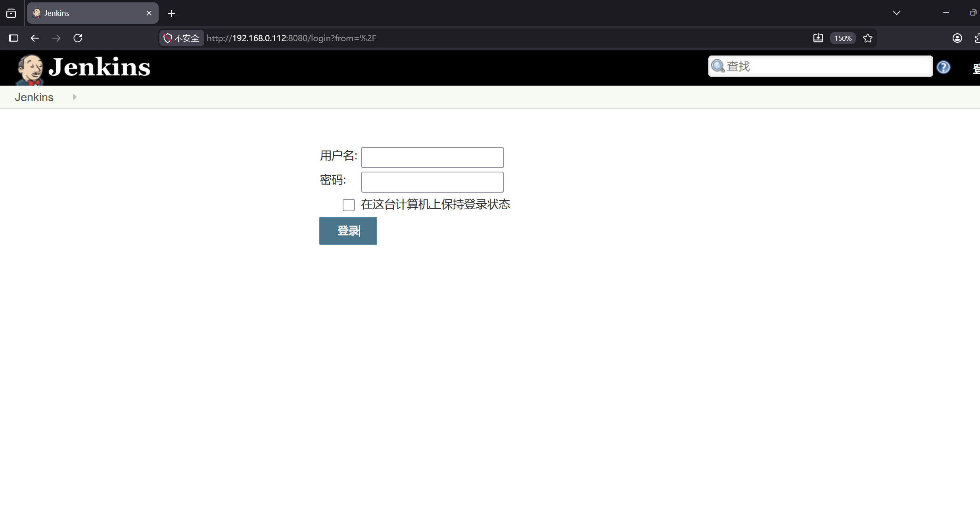Screen dimensions: 980x526
Task: Select the Jenkins browser tab
Action: [93, 13]
